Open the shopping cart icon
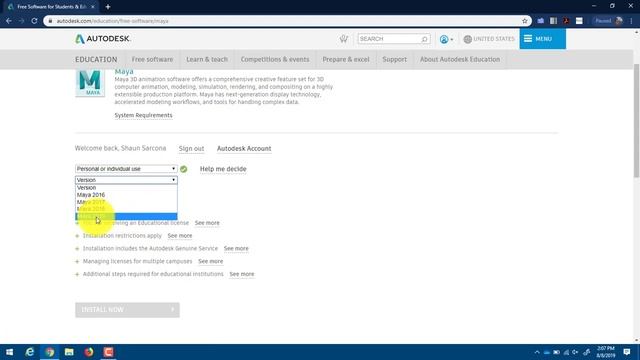 344,39
